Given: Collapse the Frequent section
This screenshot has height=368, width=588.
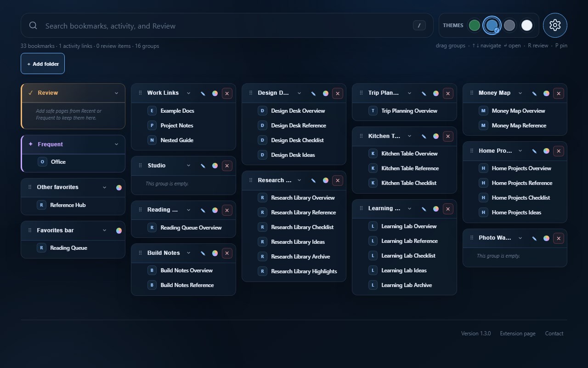Looking at the screenshot, I should coord(116,144).
